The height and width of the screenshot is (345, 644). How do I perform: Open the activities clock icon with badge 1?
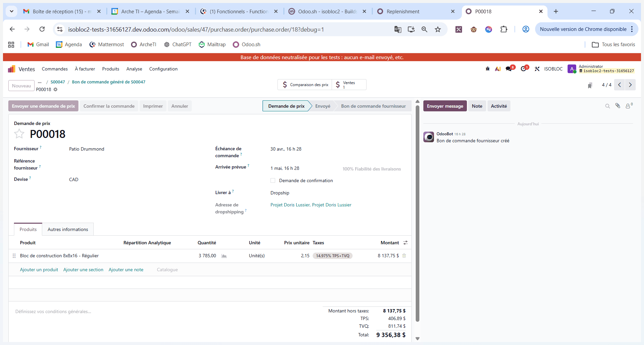point(524,68)
